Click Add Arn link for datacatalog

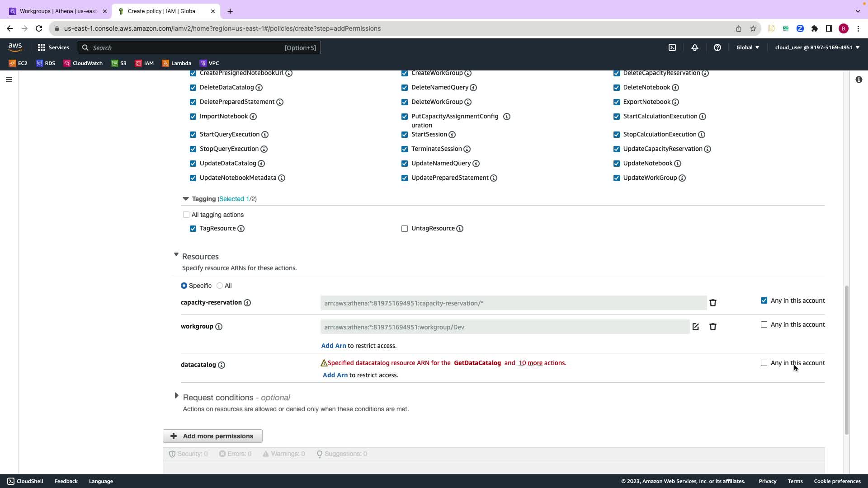point(335,375)
